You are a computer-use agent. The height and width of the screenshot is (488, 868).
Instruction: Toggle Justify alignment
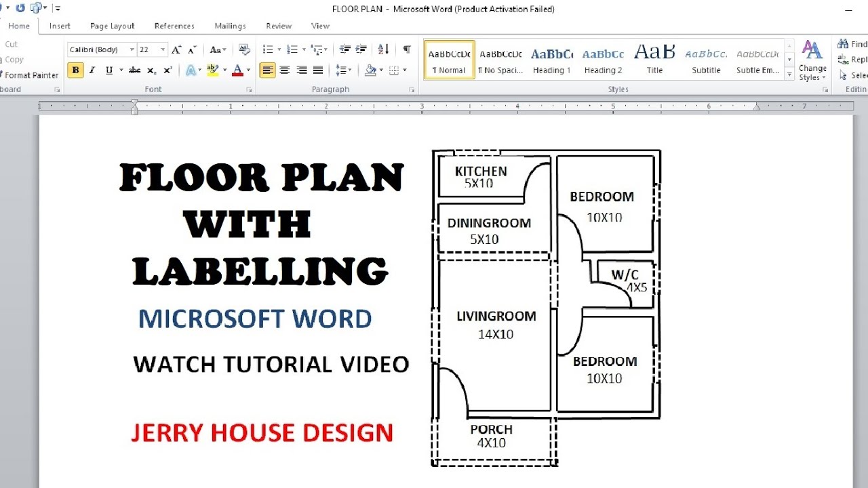click(318, 70)
